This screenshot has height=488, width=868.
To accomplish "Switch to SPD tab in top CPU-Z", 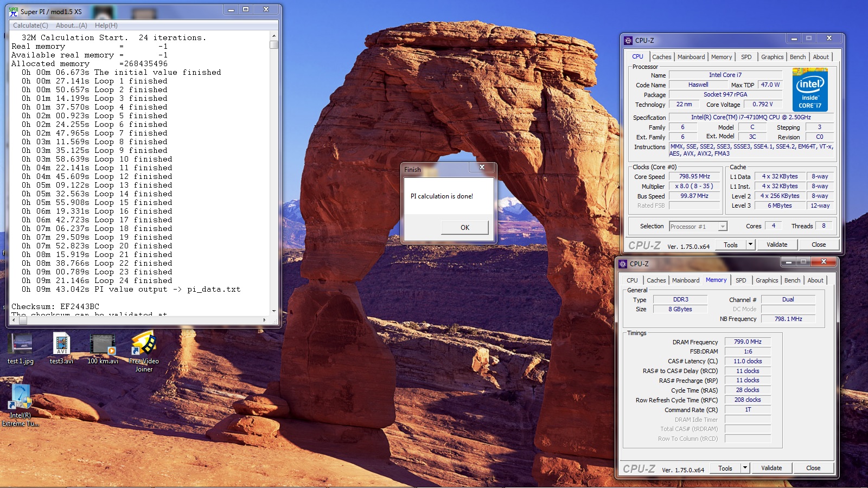I will click(x=746, y=57).
